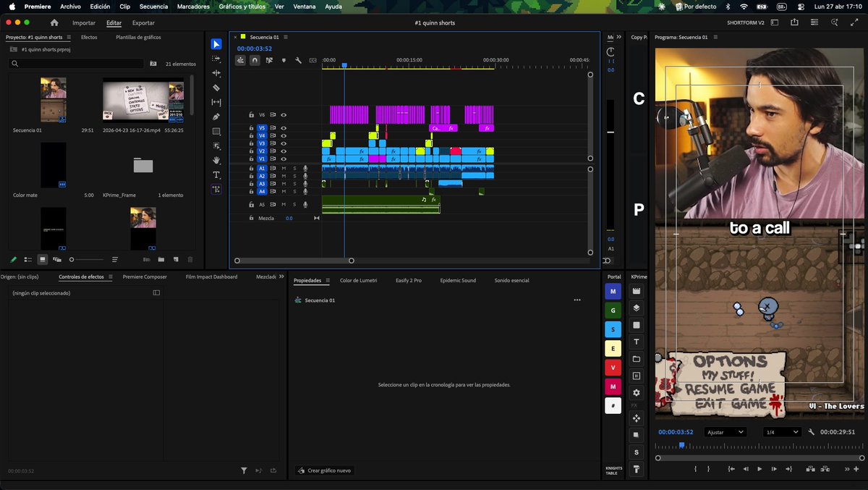Select the Track Select Forward tool
868x490 pixels.
[216, 59]
